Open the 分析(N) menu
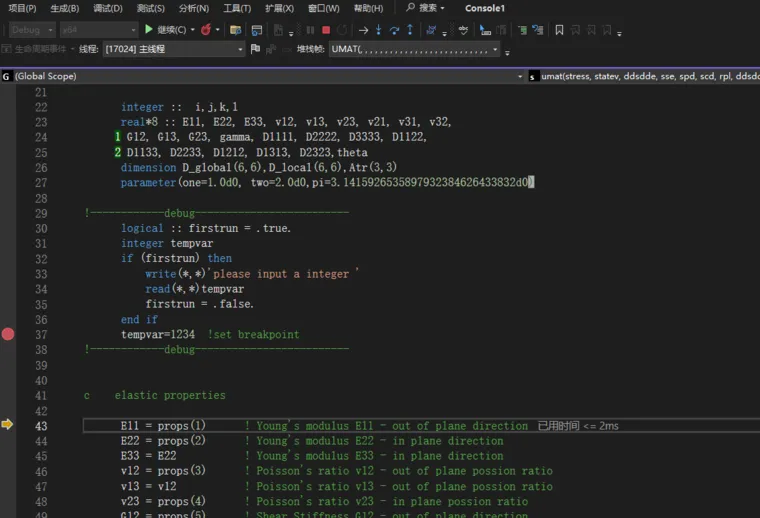This screenshot has height=518, width=760. (x=193, y=8)
